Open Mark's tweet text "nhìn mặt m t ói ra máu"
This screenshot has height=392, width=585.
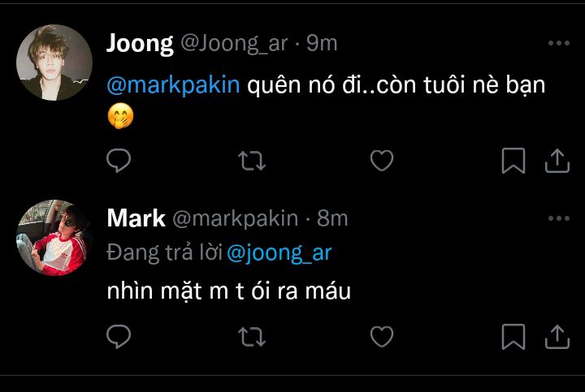tap(228, 291)
